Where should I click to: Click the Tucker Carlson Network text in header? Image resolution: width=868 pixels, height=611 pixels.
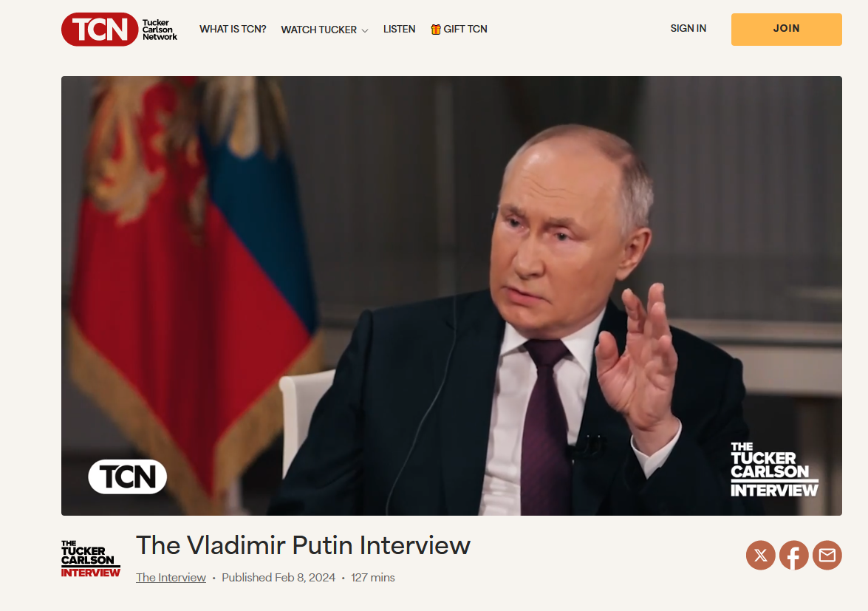tap(160, 30)
